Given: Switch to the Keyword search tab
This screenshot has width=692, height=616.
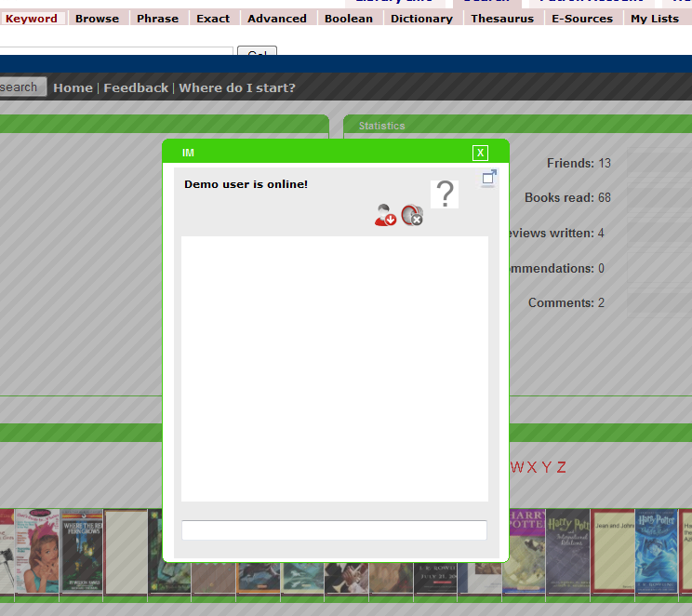Looking at the screenshot, I should coord(32,19).
